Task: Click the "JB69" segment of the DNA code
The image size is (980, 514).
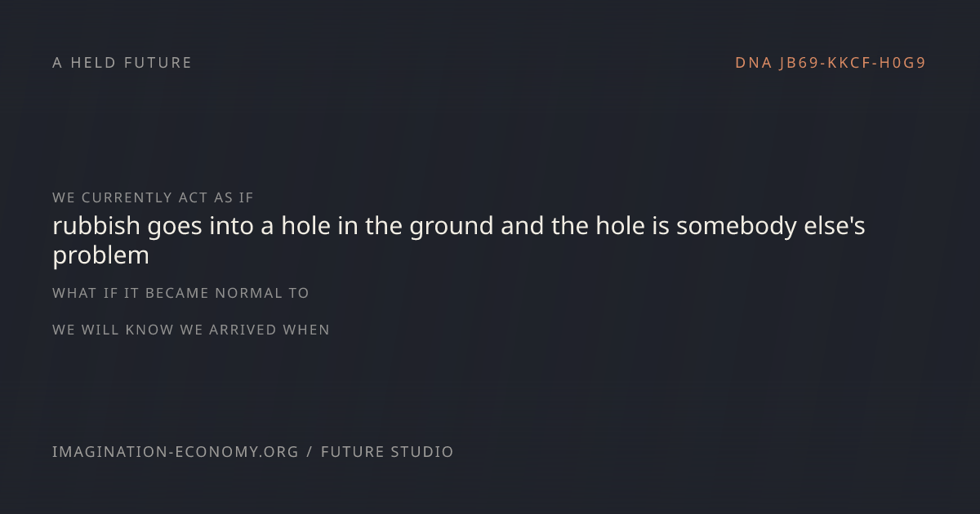Action: (799, 63)
